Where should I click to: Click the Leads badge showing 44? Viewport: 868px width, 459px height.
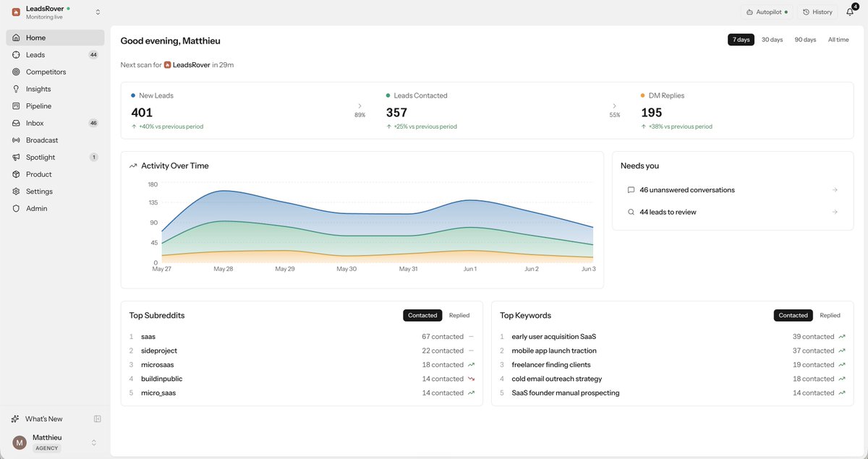(x=93, y=55)
